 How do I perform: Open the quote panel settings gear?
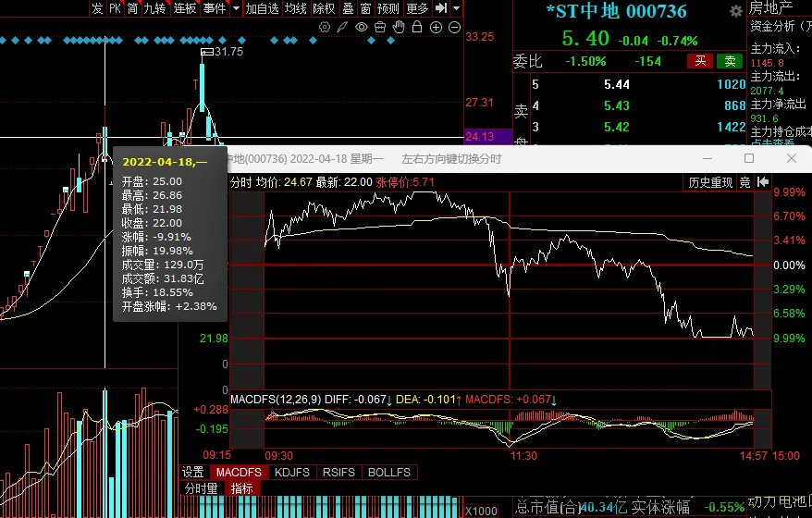click(736, 11)
